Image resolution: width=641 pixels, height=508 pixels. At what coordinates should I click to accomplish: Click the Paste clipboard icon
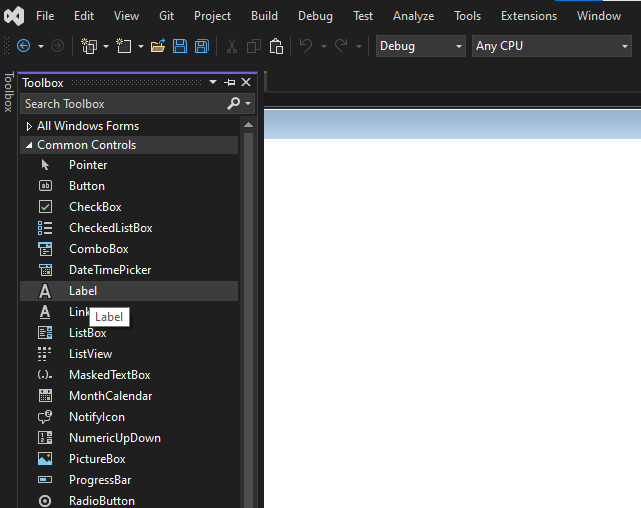pos(276,46)
